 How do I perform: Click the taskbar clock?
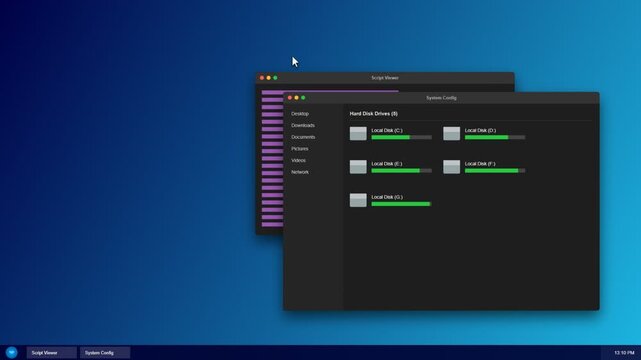[x=624, y=353]
